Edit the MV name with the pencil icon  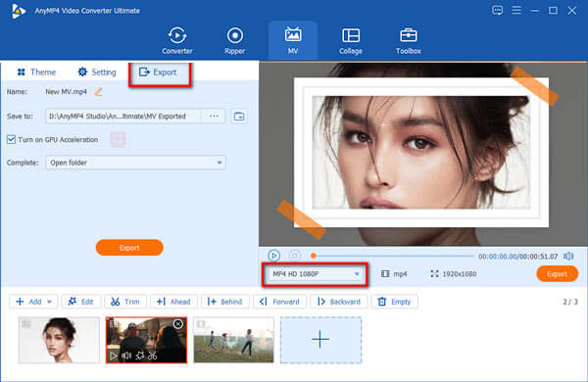(98, 91)
